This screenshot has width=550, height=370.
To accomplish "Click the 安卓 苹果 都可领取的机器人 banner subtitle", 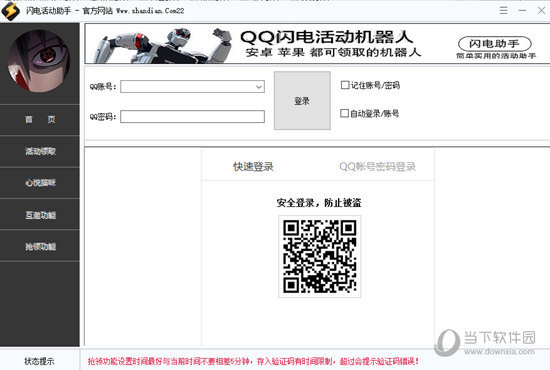I will 333,53.
